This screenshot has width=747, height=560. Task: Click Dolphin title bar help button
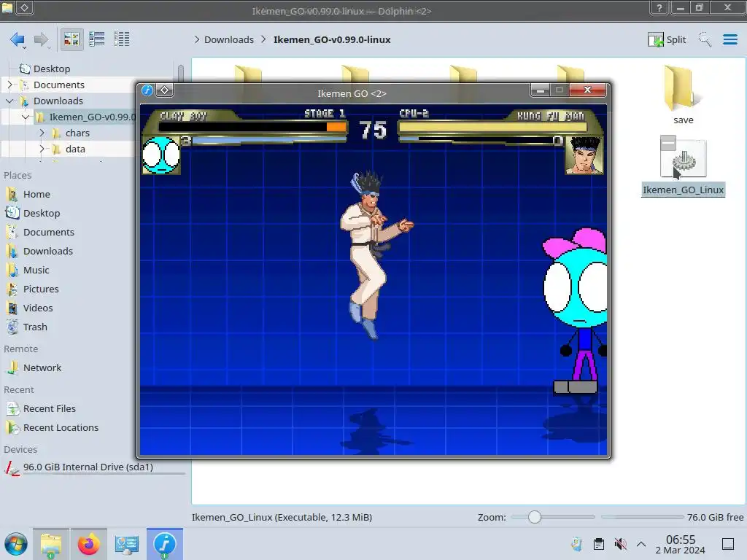coord(659,8)
